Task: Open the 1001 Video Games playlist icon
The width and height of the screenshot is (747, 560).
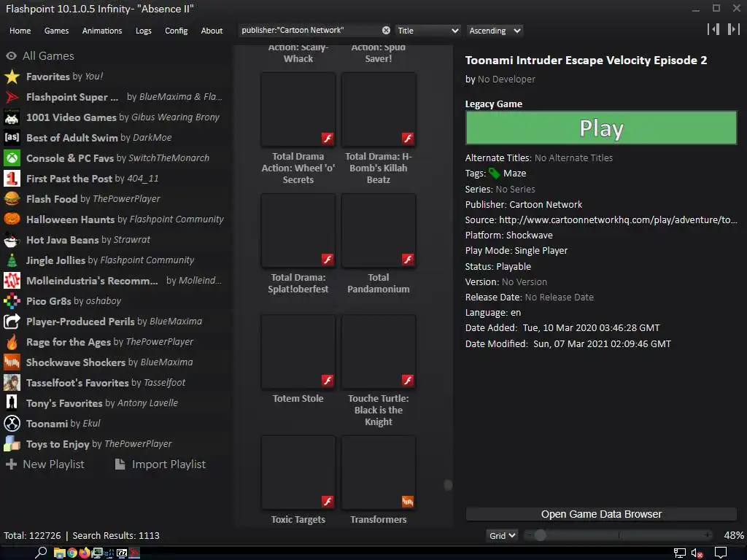Action: pyautogui.click(x=12, y=117)
